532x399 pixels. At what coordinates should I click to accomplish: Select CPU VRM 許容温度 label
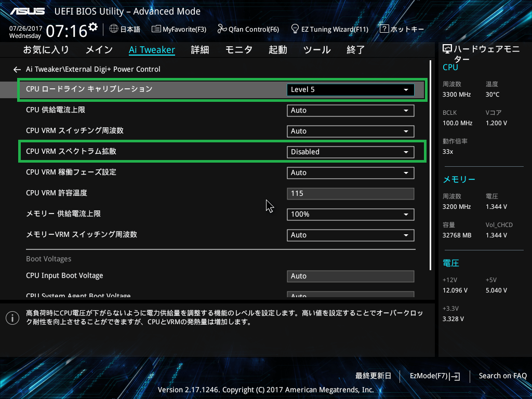[x=57, y=193]
